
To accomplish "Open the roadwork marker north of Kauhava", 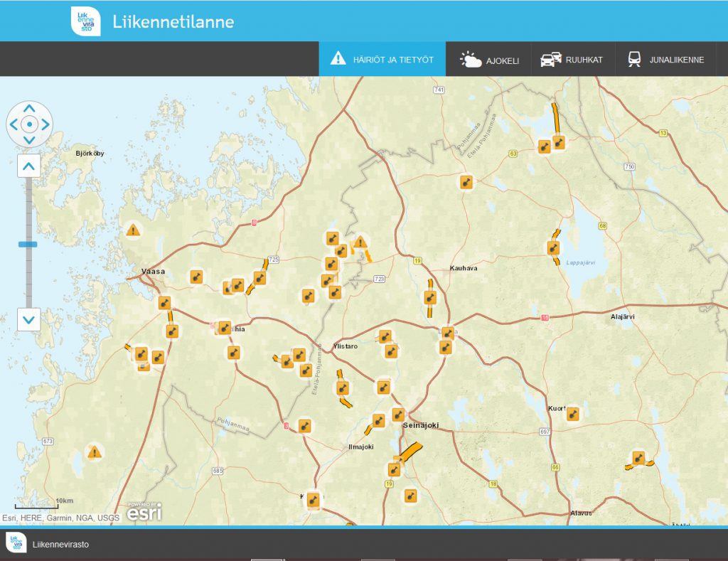I will click(466, 182).
